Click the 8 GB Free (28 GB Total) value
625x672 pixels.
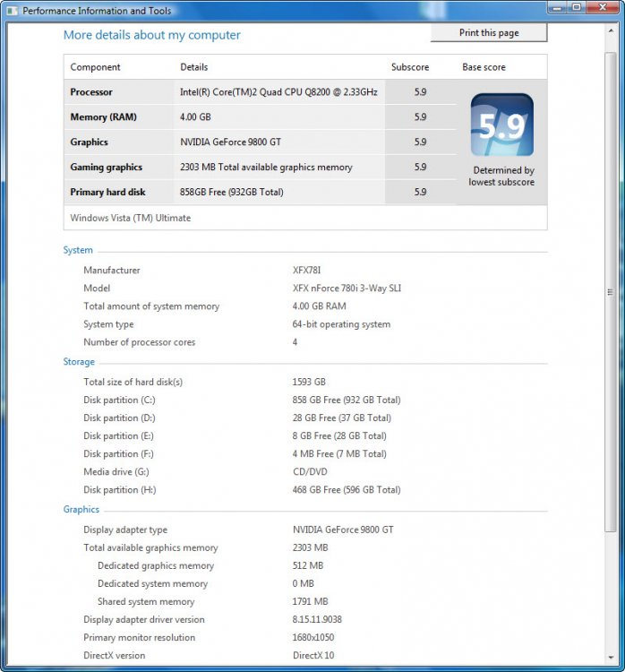[x=339, y=435]
